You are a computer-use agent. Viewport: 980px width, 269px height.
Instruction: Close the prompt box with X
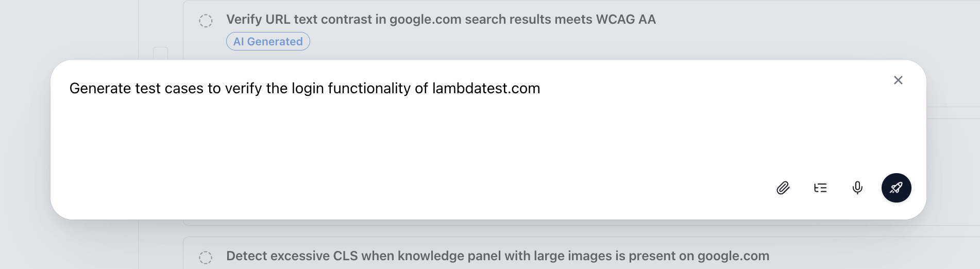point(898,80)
